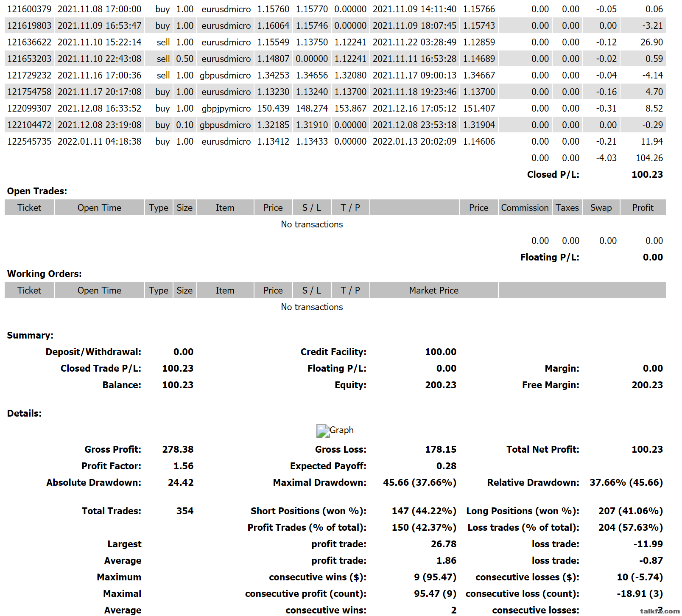Viewport: 682px width, 616px height.
Task: Select ticket number 122104472
Action: 29,125
